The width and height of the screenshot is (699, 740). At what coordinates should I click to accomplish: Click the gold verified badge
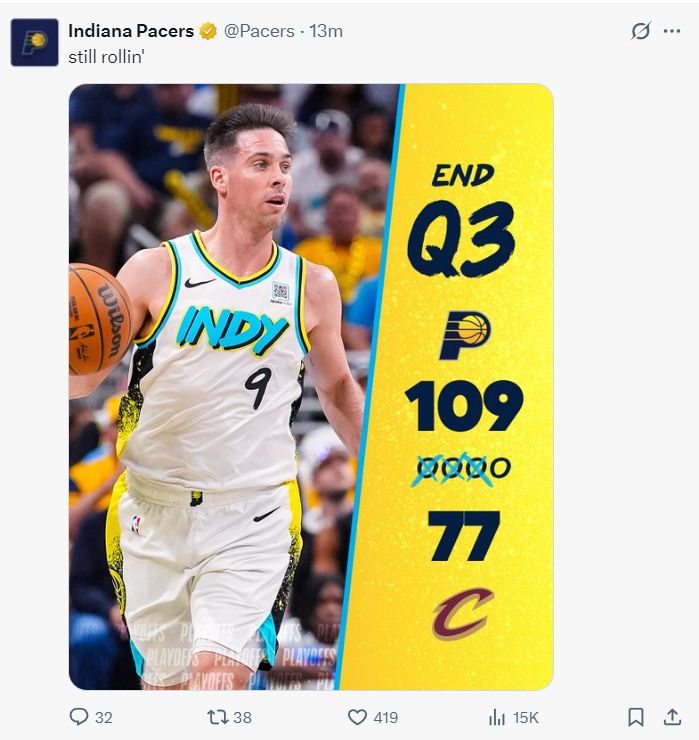(x=208, y=31)
